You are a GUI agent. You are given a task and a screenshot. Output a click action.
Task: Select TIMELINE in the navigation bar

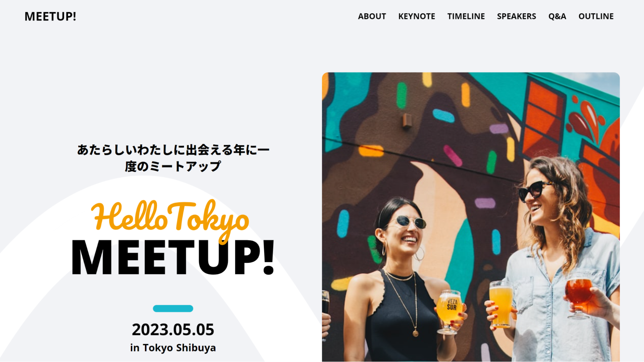pyautogui.click(x=466, y=16)
